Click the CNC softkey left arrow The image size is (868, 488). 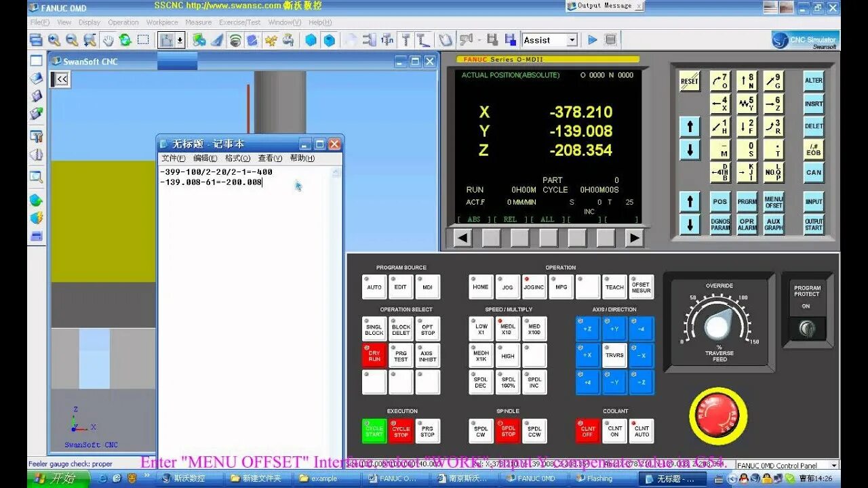(x=462, y=238)
